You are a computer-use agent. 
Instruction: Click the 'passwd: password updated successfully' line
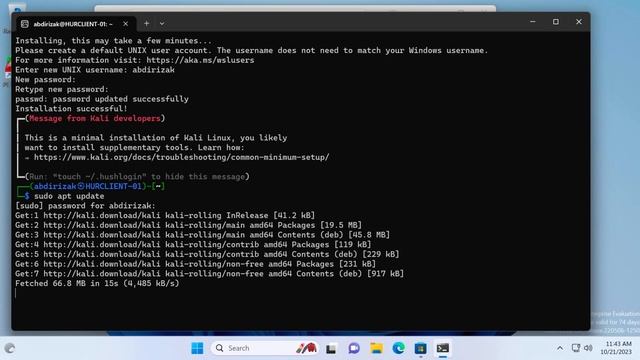(102, 99)
